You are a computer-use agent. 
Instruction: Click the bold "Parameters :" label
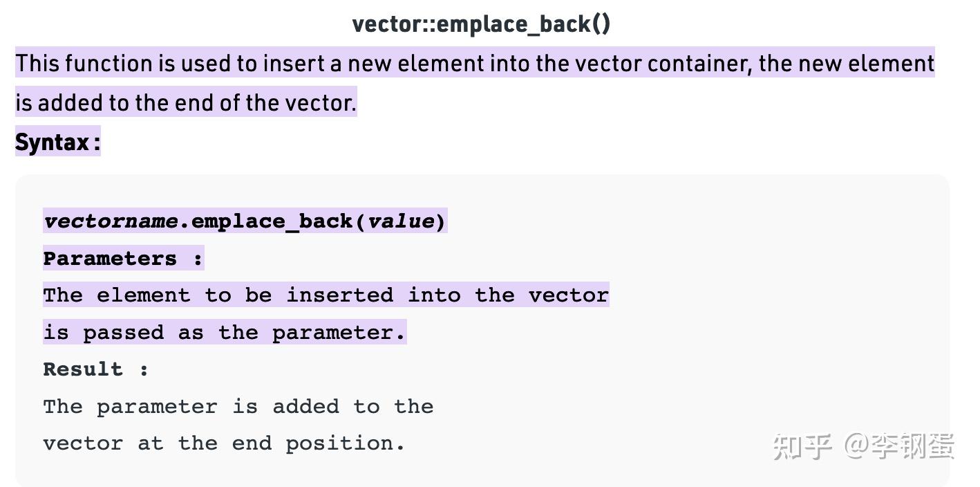pos(123,259)
